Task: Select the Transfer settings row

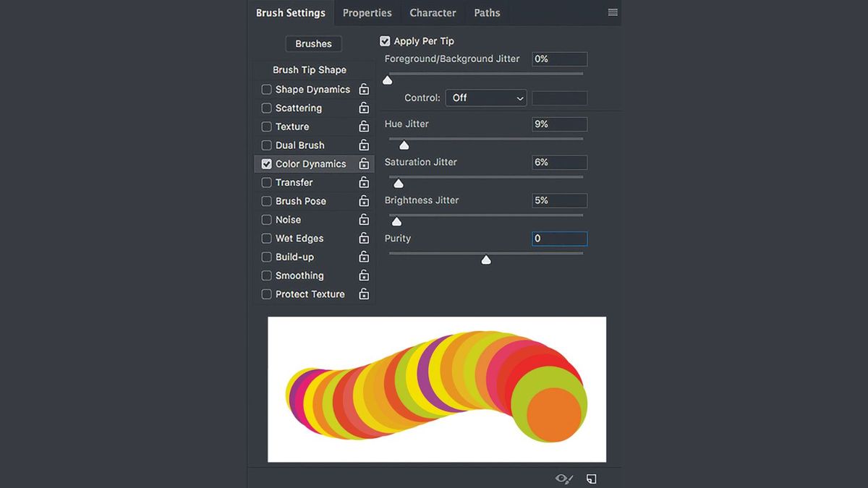Action: (296, 182)
